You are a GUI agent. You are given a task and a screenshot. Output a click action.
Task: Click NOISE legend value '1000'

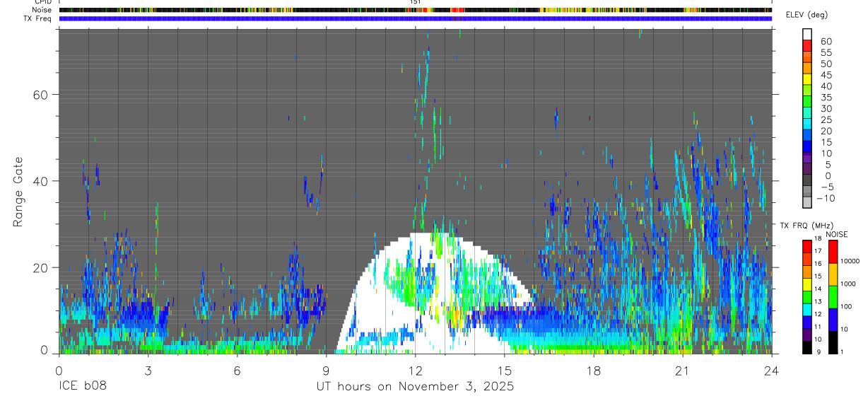click(848, 283)
